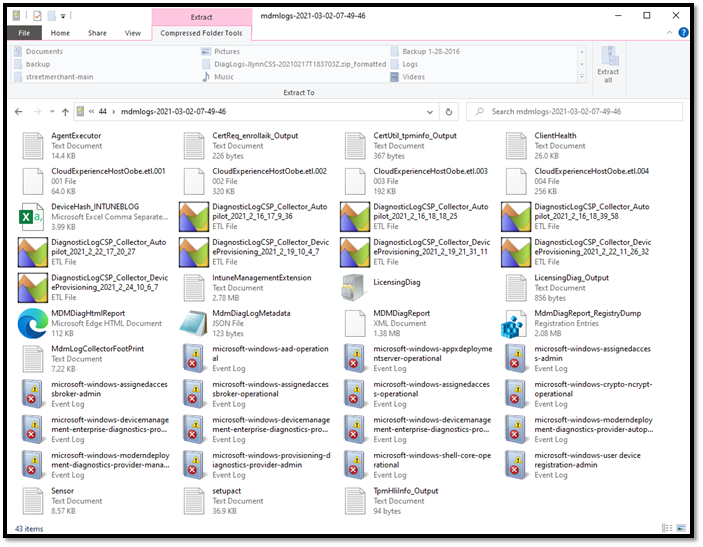703x547 pixels.
Task: Select microsoft-windows-user device registration-admin file name
Action: 587,460
